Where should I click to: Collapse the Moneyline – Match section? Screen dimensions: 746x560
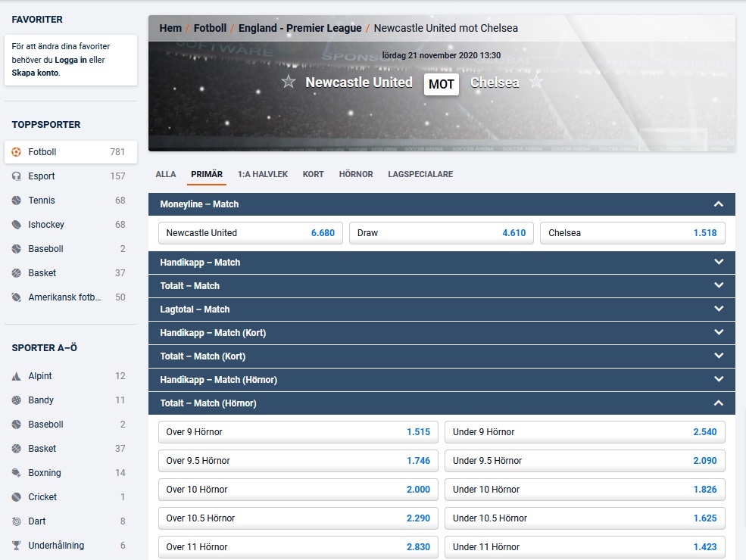[719, 204]
